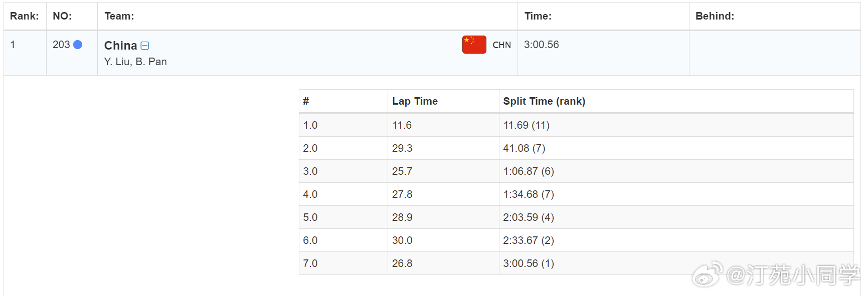Image resolution: width=868 pixels, height=296 pixels.
Task: Click the China flag icon
Action: (x=474, y=45)
